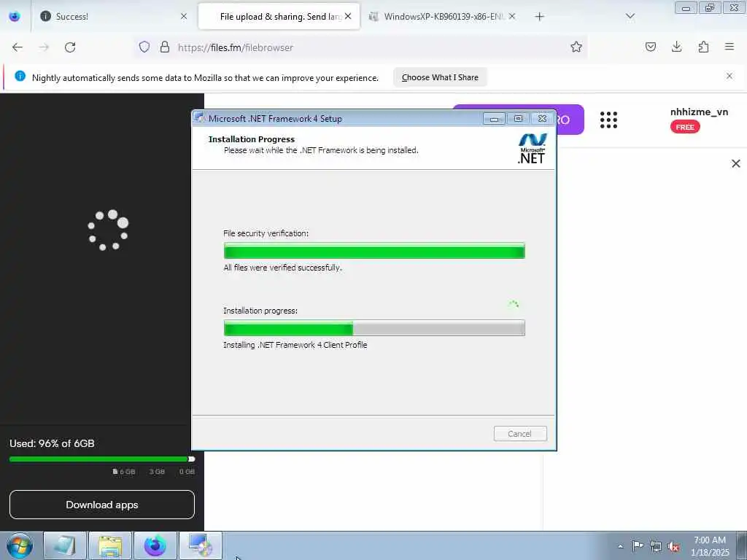Click Installing .NET Framework 4 Client Profile text
This screenshot has height=560, width=747.
tap(295, 345)
